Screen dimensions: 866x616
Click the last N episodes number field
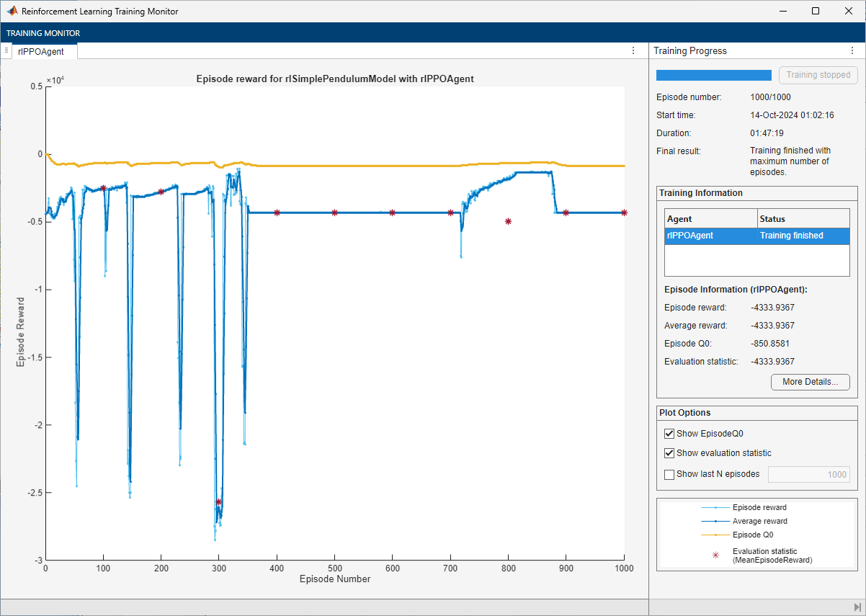[808, 474]
